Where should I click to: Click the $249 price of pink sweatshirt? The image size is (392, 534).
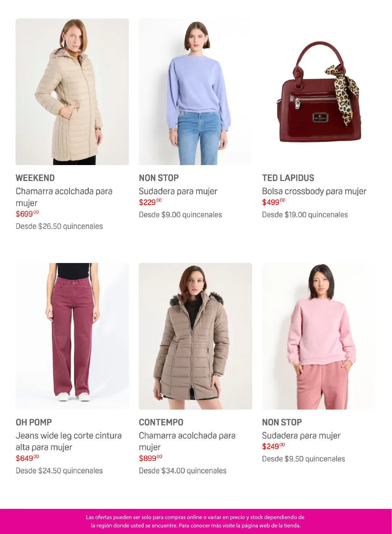(x=274, y=446)
